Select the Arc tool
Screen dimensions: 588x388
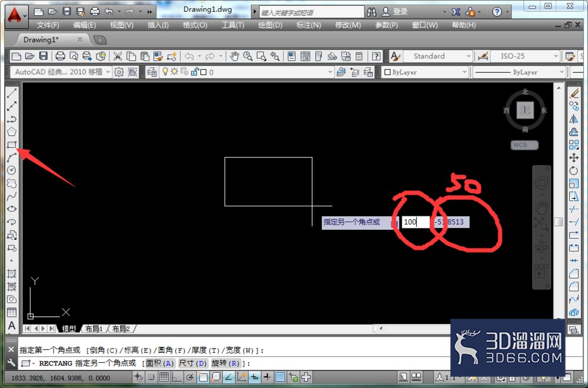(12, 158)
